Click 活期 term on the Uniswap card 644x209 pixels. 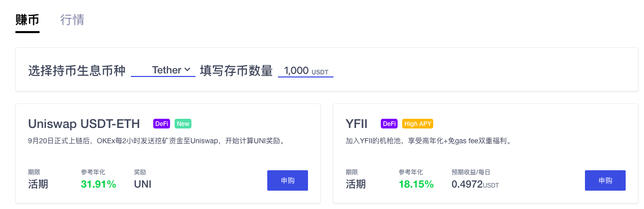click(x=38, y=184)
